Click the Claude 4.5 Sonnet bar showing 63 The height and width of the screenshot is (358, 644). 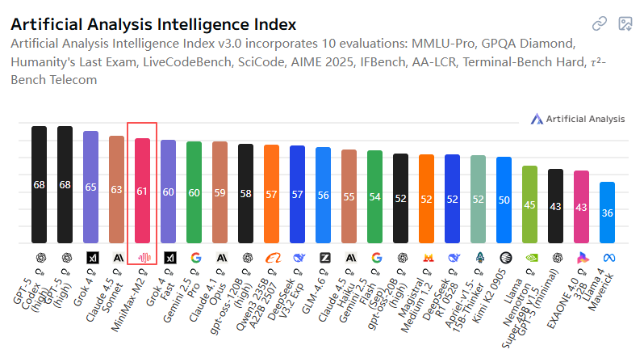[x=117, y=189]
